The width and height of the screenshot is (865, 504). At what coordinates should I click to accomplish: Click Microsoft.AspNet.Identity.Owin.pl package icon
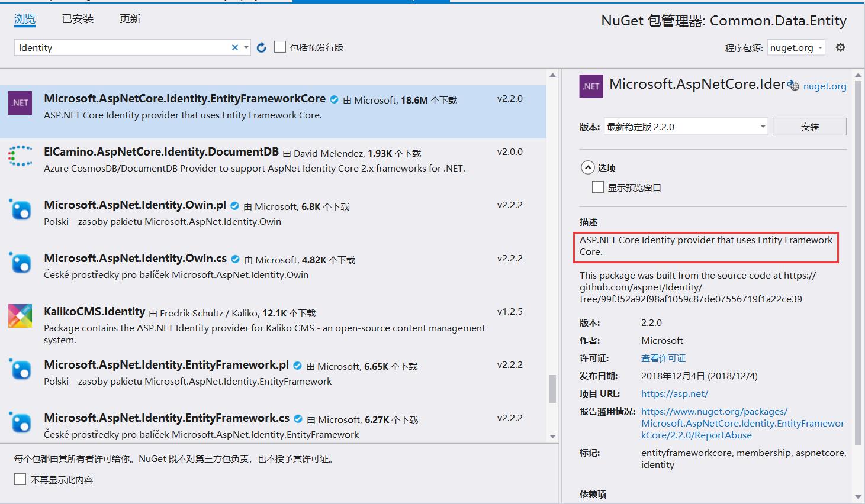point(20,209)
